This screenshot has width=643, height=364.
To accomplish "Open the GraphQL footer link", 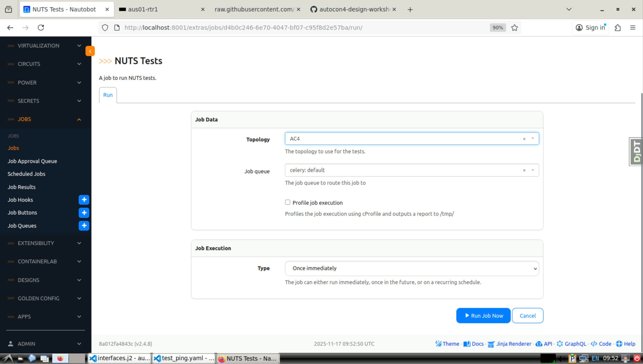I will 575,344.
